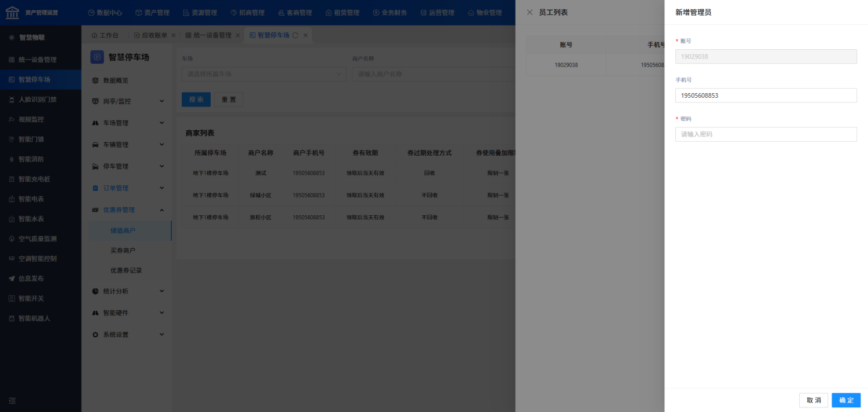The width and height of the screenshot is (868, 412).
Task: Click the 确定 button
Action: [846, 400]
